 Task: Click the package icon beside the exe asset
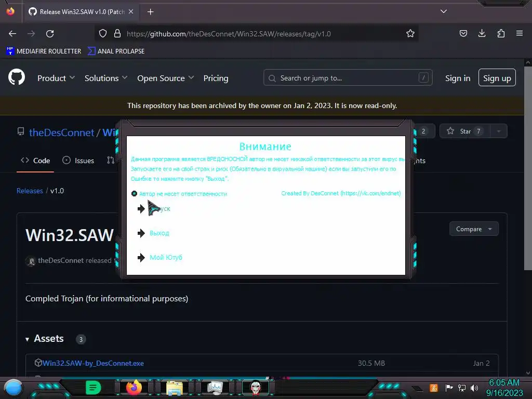tap(38, 363)
